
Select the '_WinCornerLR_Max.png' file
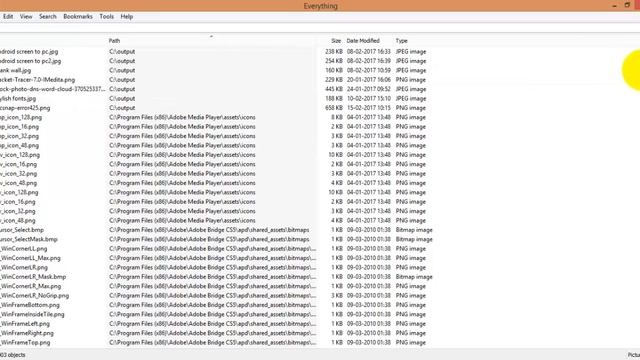pos(31,287)
